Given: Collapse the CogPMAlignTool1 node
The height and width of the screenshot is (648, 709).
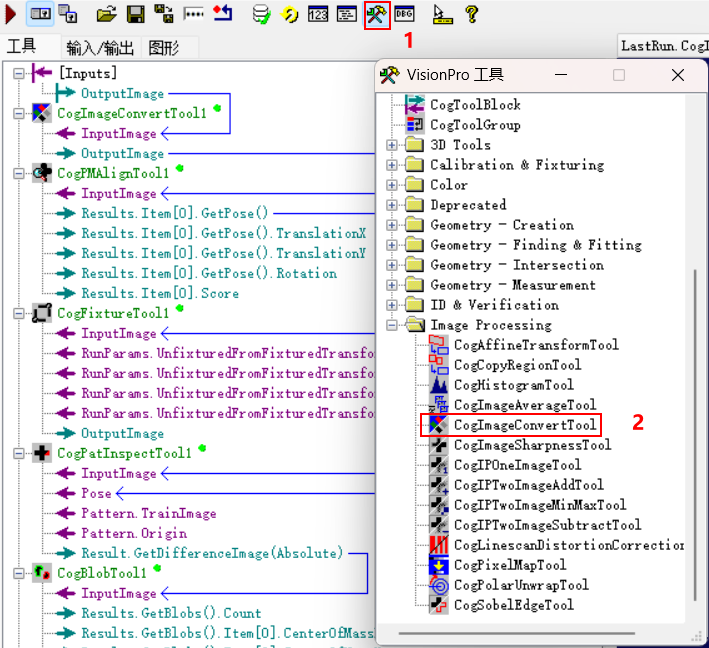Looking at the screenshot, I should pyautogui.click(x=19, y=173).
